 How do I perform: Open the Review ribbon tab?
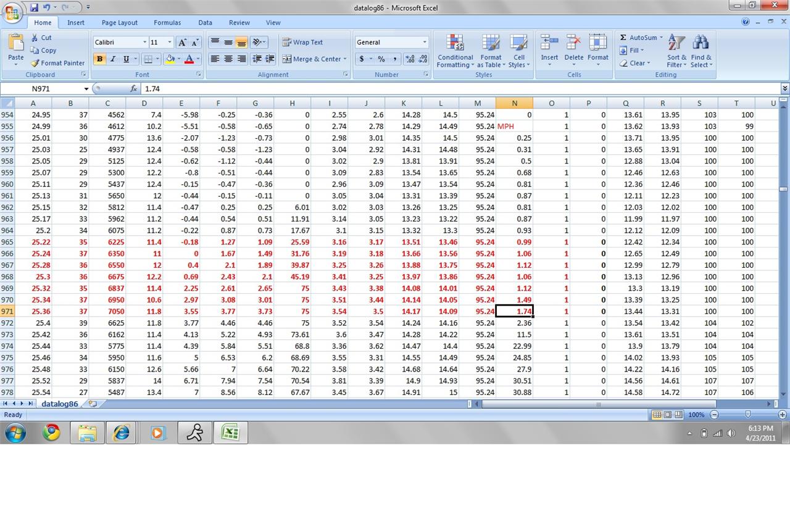point(239,22)
